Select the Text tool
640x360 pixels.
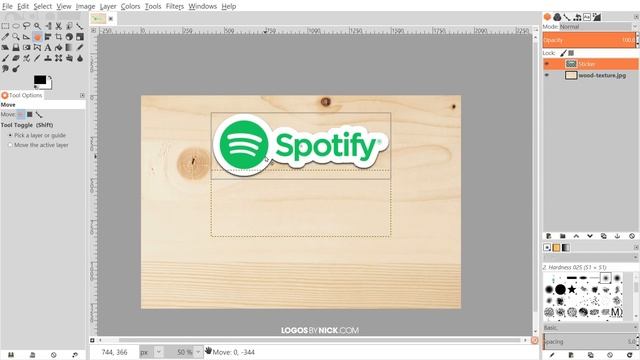[48, 47]
